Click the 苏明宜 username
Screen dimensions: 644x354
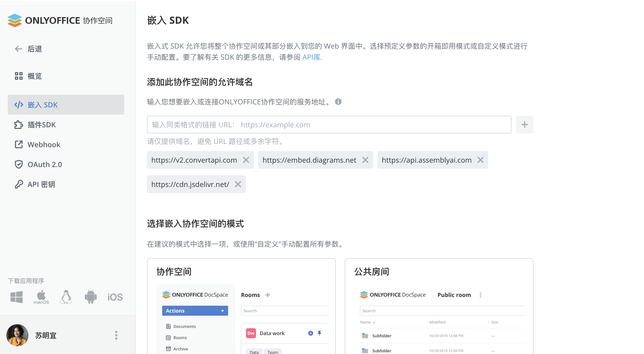point(46,335)
